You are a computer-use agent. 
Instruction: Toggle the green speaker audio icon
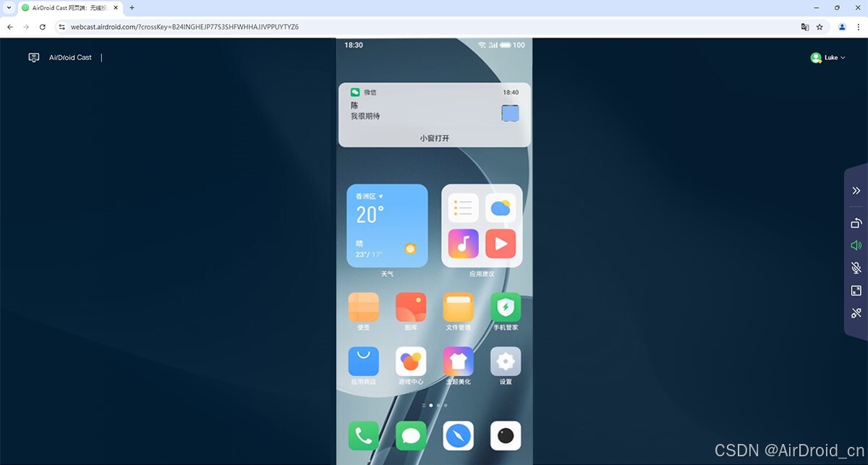[x=856, y=246]
